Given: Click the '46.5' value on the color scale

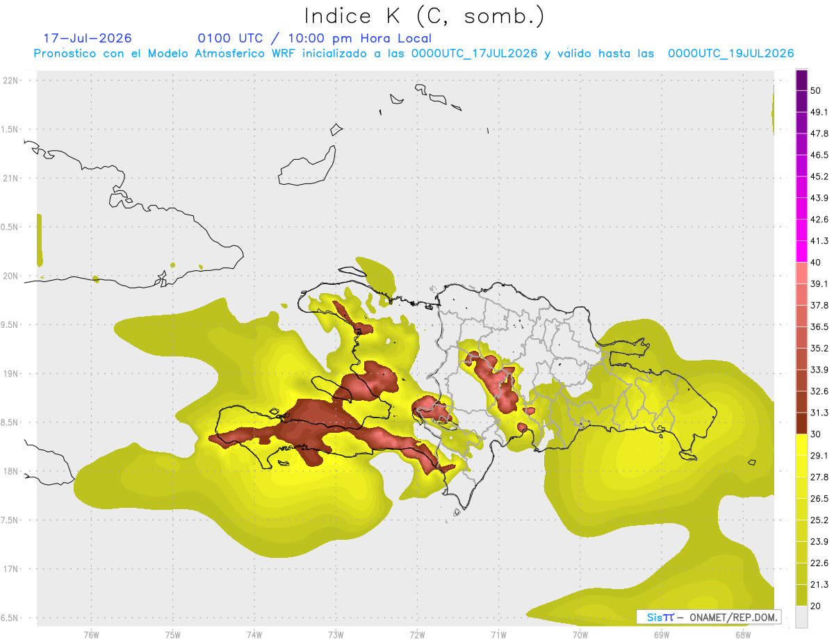Looking at the screenshot, I should pos(819,155).
